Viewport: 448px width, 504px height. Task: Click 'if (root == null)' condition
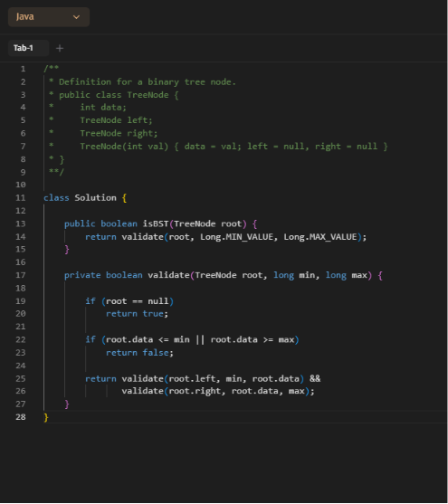pos(129,301)
